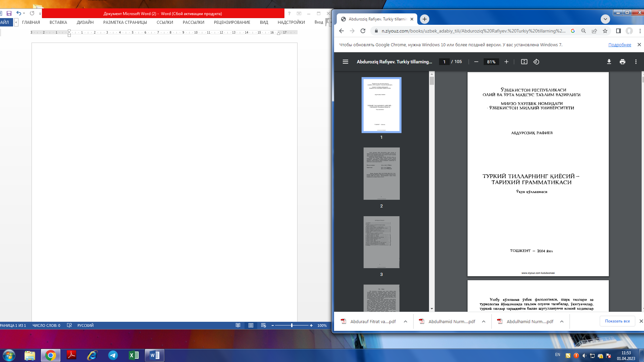Select PDF page 2 thumbnail
The width and height of the screenshot is (644, 362).
point(381,174)
